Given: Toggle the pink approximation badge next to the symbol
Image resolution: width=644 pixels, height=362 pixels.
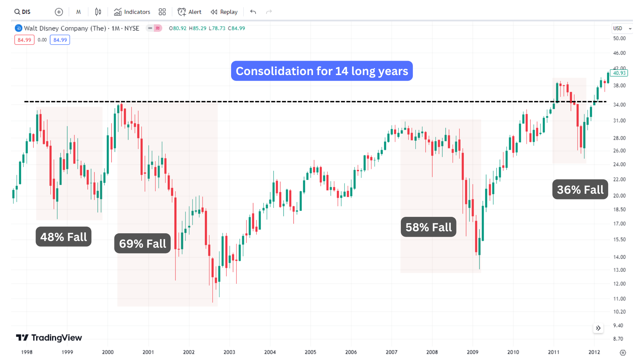Looking at the screenshot, I should point(158,28).
